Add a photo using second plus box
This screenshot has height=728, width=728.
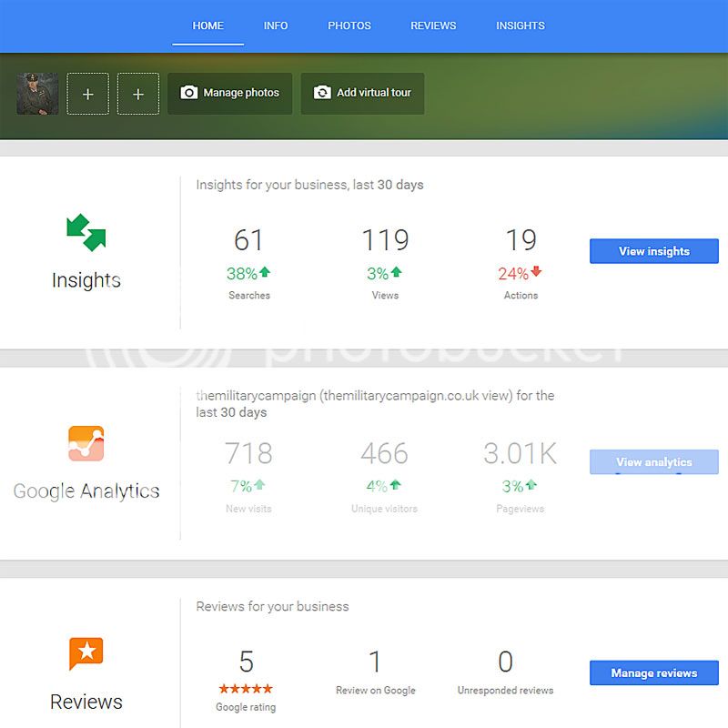[138, 94]
